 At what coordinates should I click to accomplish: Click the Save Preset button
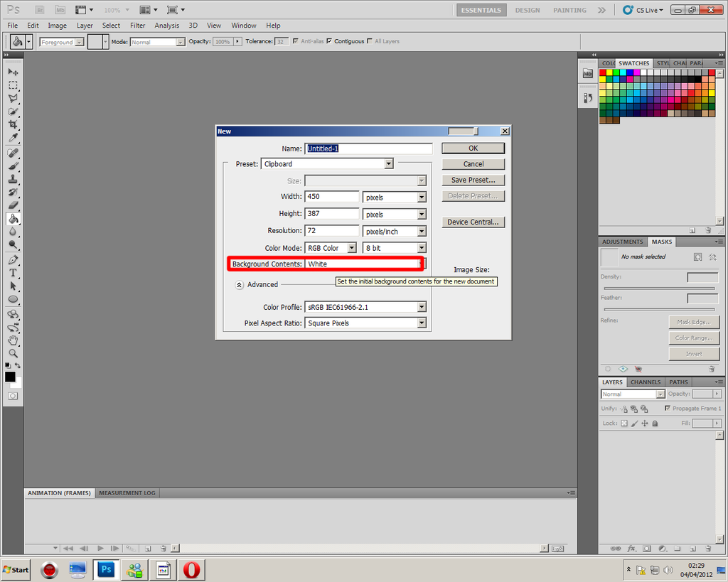click(x=473, y=180)
